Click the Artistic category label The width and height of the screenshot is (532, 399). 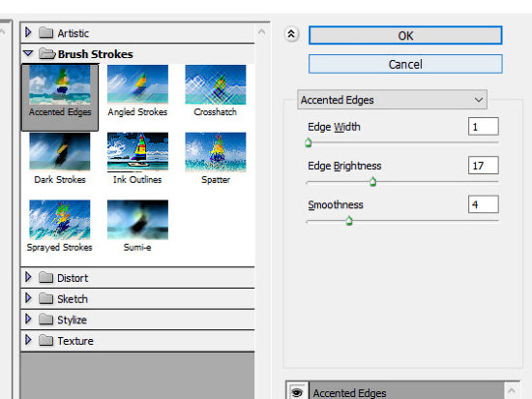tap(73, 33)
